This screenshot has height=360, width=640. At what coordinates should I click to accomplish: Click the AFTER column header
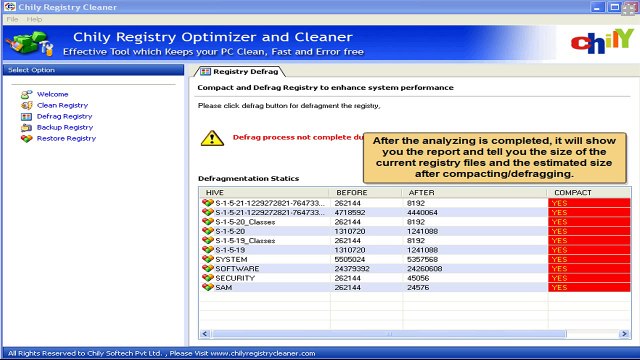(x=474, y=193)
